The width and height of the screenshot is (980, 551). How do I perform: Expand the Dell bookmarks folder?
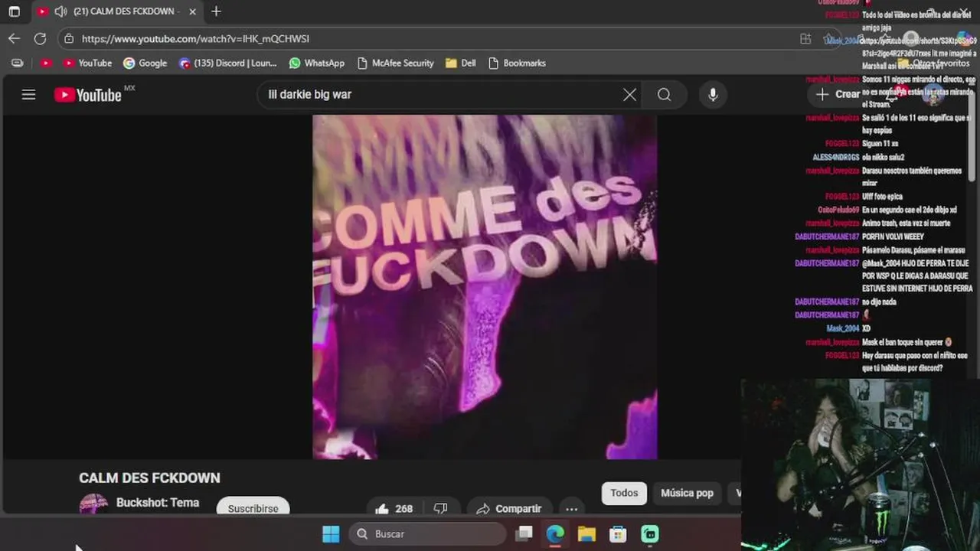pos(460,63)
